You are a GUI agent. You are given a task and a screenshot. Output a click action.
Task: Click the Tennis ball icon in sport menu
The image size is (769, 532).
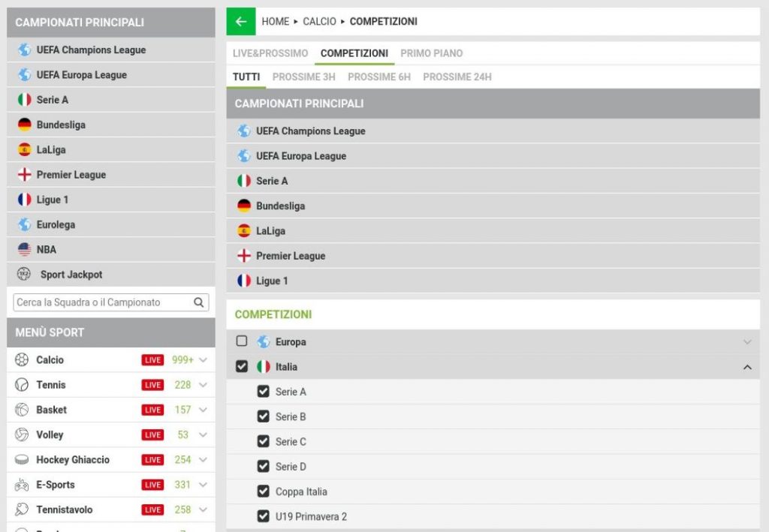point(22,384)
